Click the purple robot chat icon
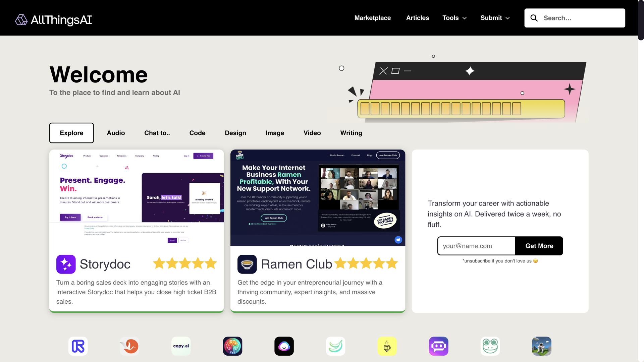The height and width of the screenshot is (362, 644). (438, 346)
